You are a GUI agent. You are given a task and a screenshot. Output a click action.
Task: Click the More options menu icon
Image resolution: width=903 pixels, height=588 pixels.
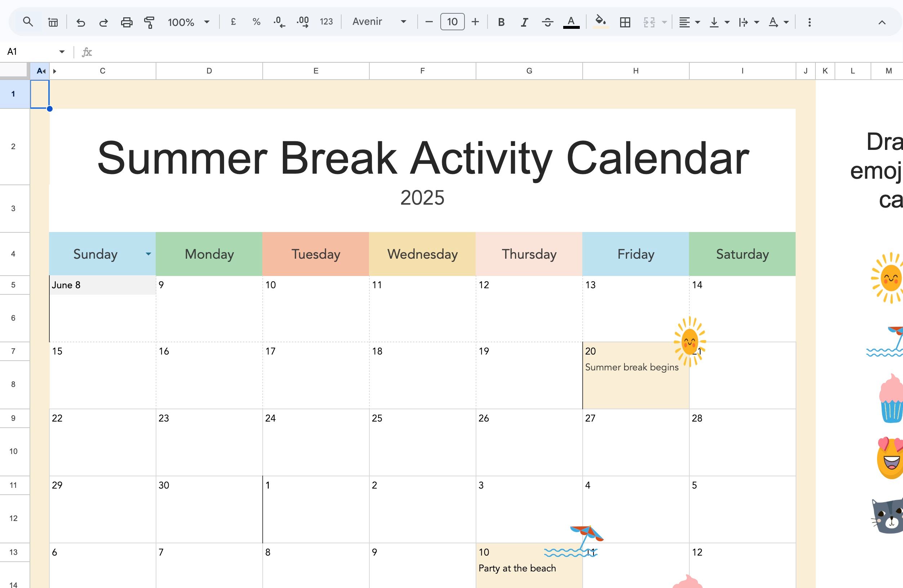tap(808, 22)
